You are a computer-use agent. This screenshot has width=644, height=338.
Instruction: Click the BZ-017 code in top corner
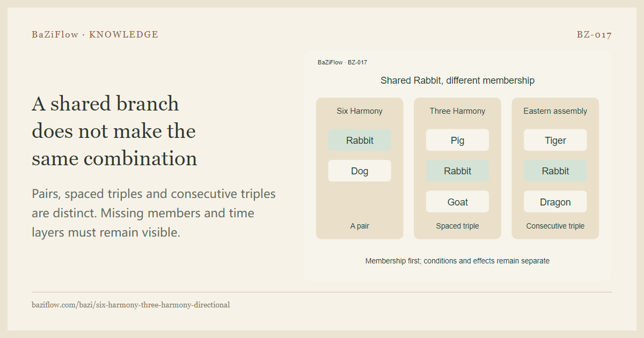coord(594,34)
